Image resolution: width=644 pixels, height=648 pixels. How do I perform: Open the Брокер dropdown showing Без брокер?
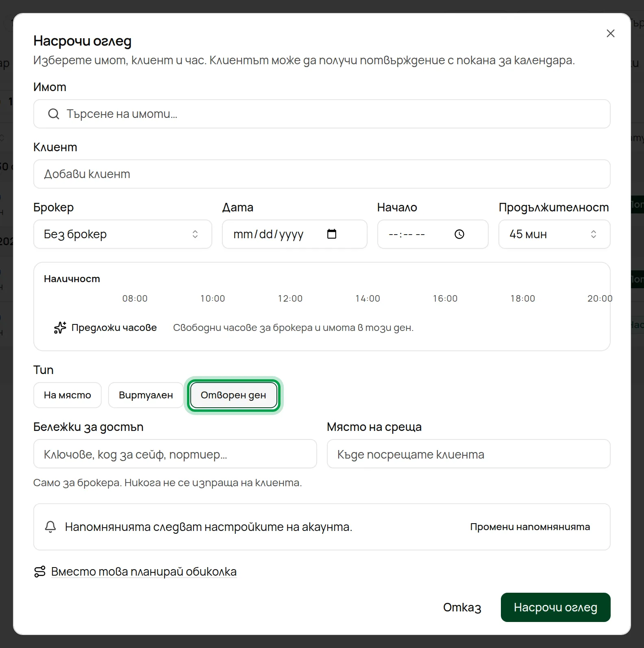pyautogui.click(x=123, y=234)
